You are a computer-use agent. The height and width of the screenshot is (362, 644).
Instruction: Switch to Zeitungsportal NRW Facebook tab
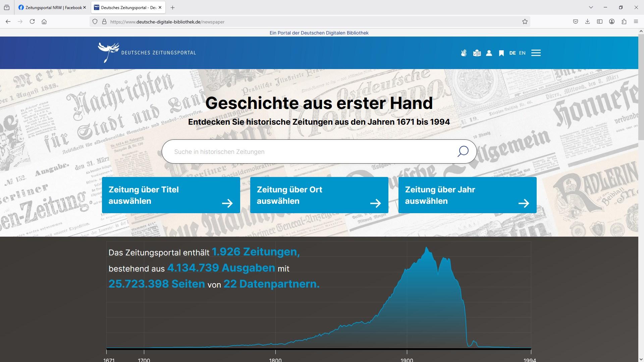50,7
